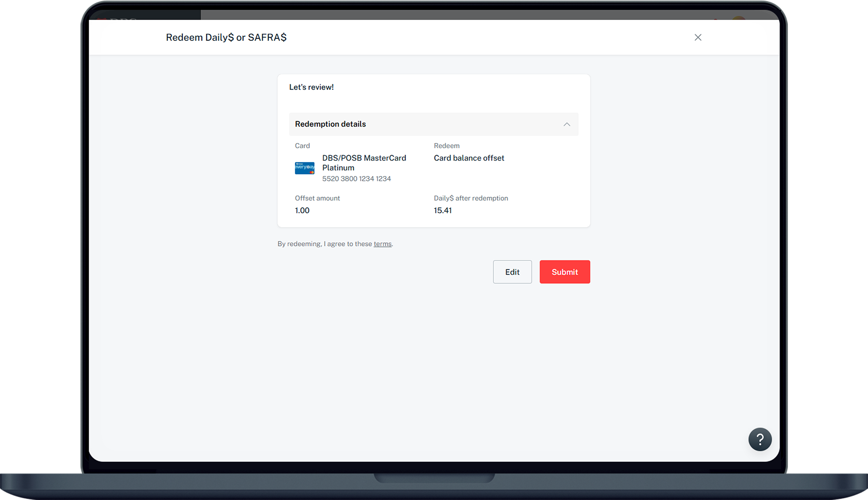This screenshot has width=868, height=500.
Task: Click the Daily$ after redemption value 15.41
Action: (443, 211)
